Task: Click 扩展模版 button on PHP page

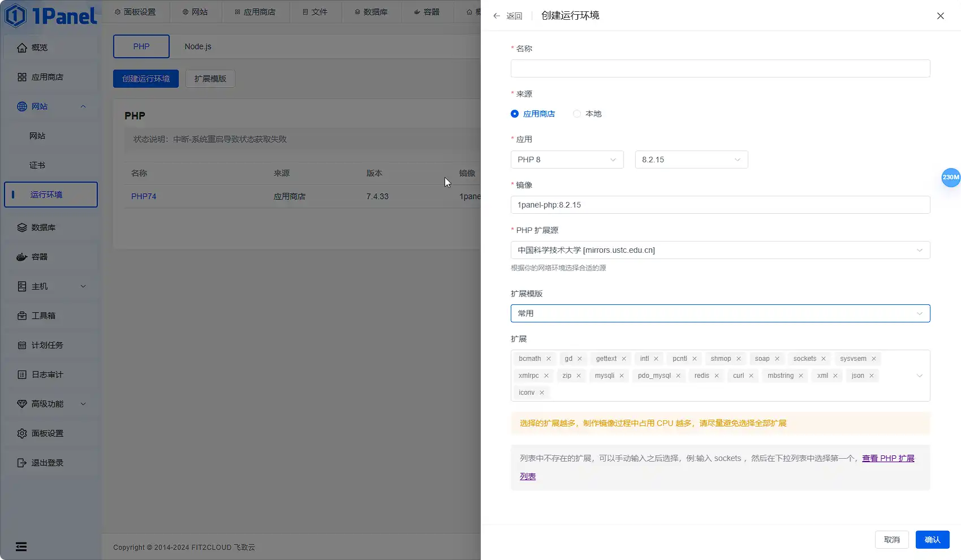Action: click(x=210, y=79)
